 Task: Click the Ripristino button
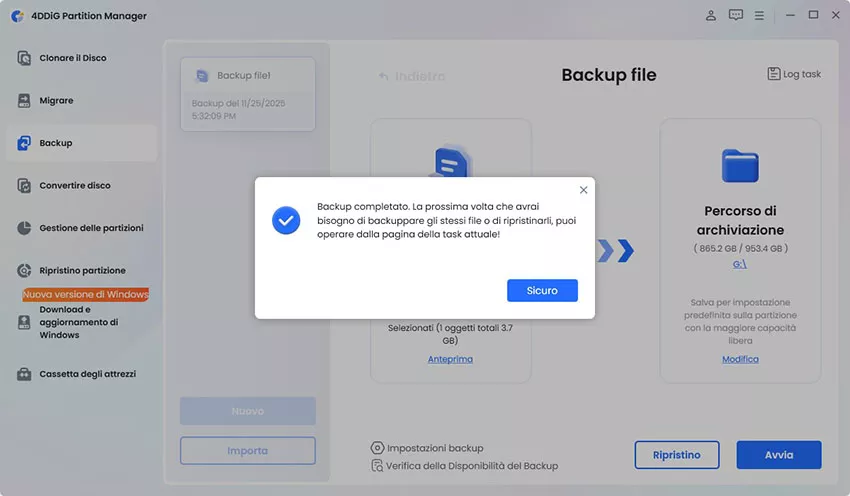677,455
